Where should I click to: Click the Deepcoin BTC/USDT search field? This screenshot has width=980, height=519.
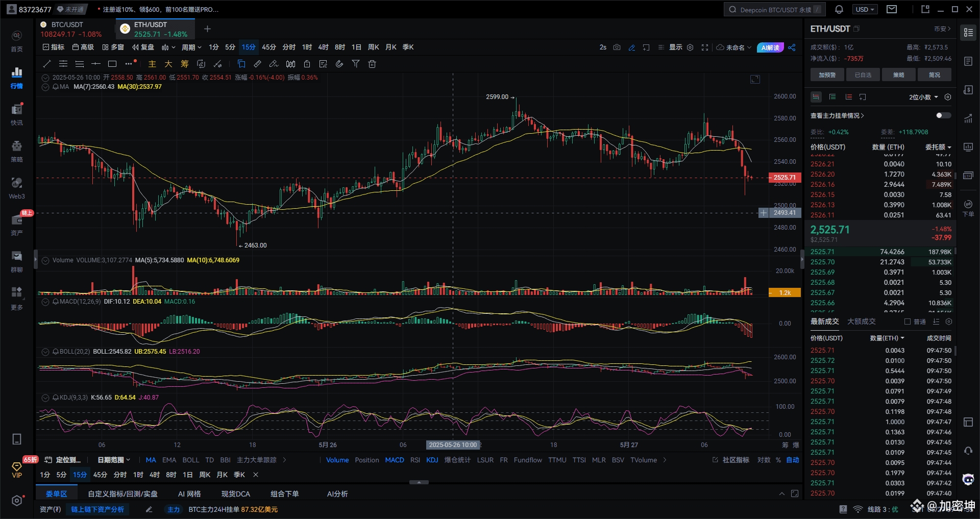coord(773,10)
